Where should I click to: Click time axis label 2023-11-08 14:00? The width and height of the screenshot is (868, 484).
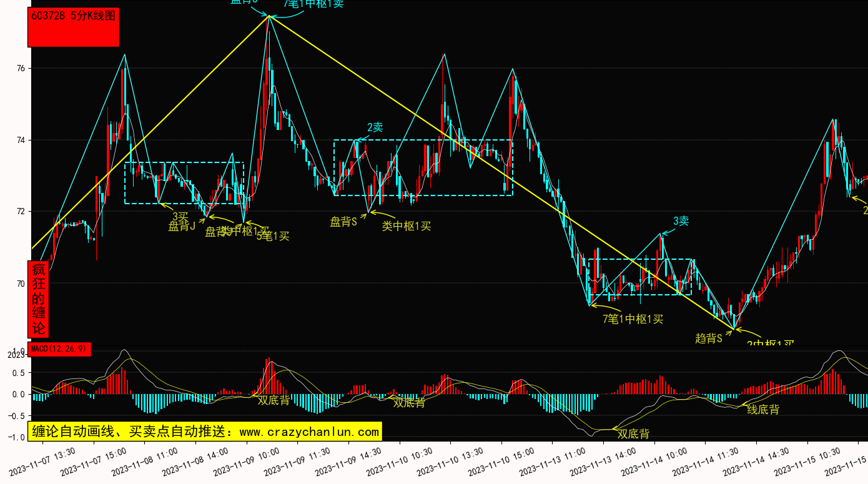point(195,462)
